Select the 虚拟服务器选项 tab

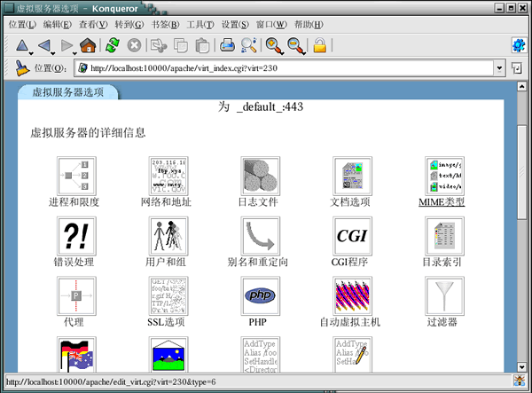68,92
